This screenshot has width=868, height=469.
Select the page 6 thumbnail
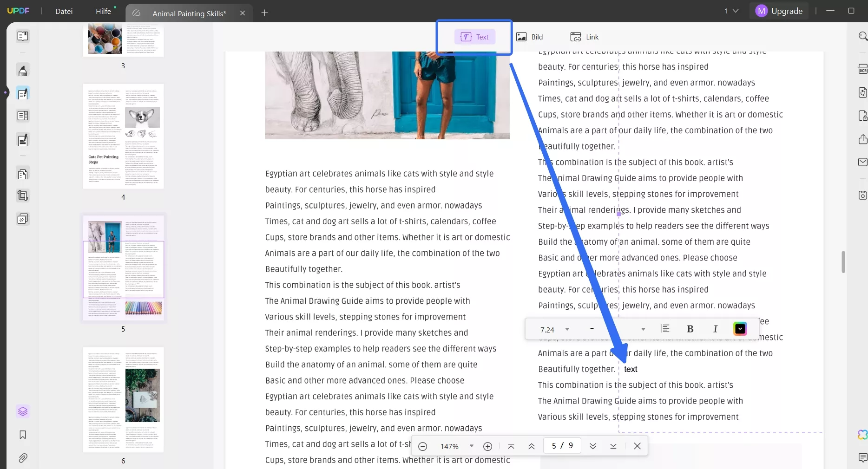click(123, 399)
